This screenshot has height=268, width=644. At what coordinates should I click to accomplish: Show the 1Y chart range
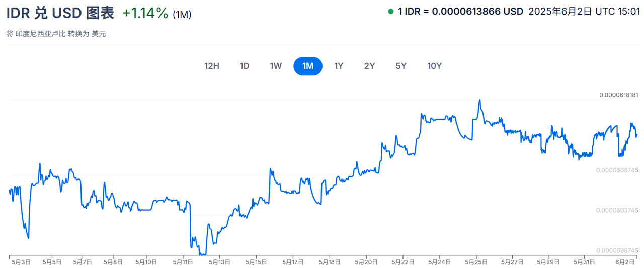[x=339, y=66]
